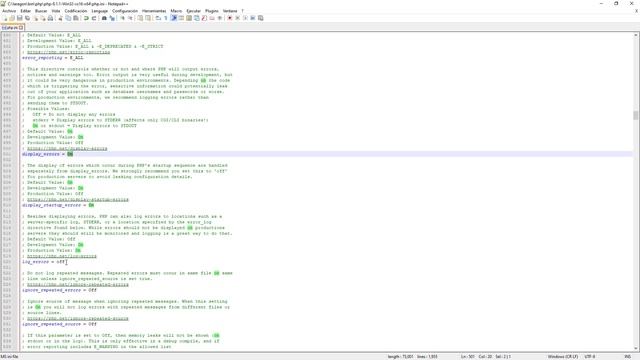Toggle the highlighted indent guide icon
This screenshot has height=360, width=640.
point(173,18)
